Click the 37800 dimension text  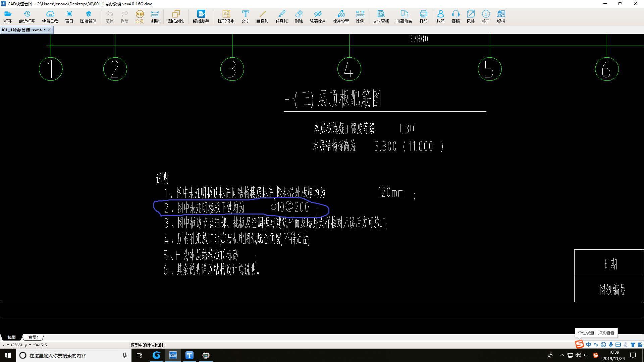419,39
